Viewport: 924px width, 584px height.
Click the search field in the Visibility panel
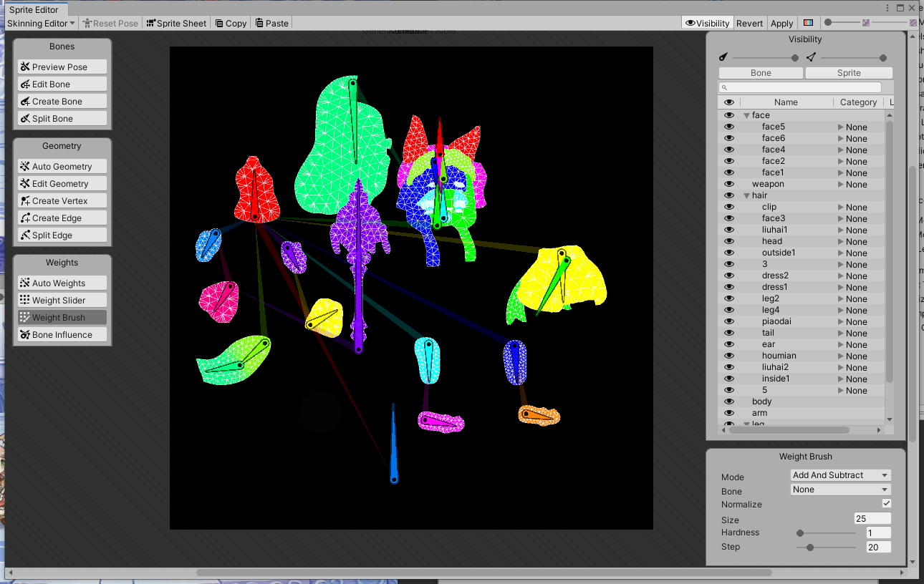pyautogui.click(x=800, y=87)
